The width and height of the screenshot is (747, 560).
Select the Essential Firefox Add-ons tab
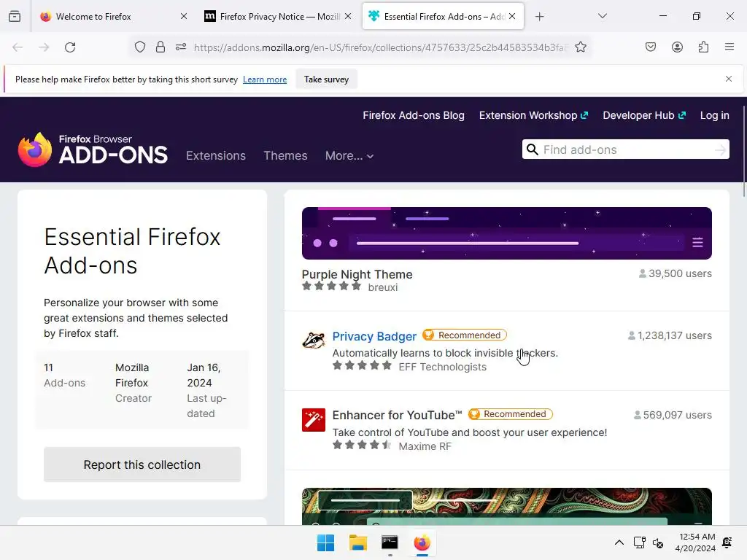[x=443, y=17]
